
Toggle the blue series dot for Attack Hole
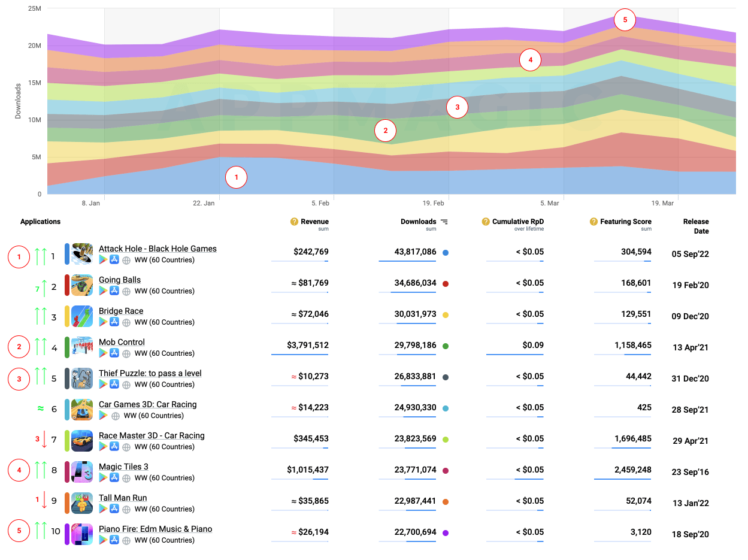446,253
